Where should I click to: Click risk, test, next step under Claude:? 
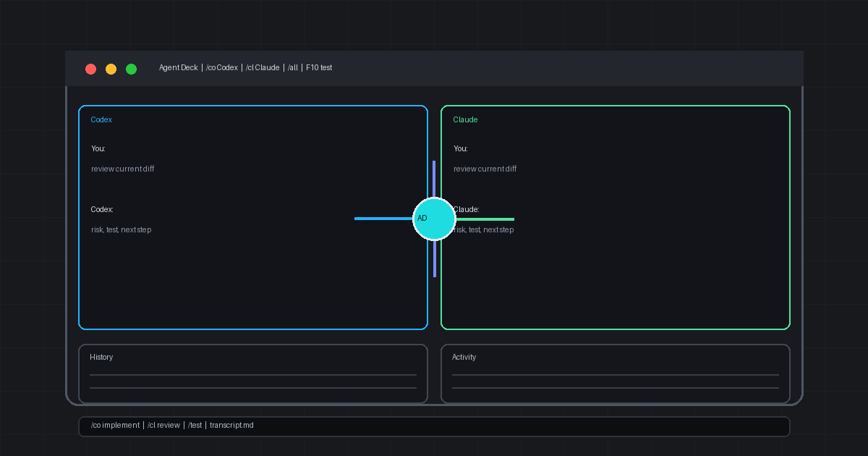(x=484, y=230)
